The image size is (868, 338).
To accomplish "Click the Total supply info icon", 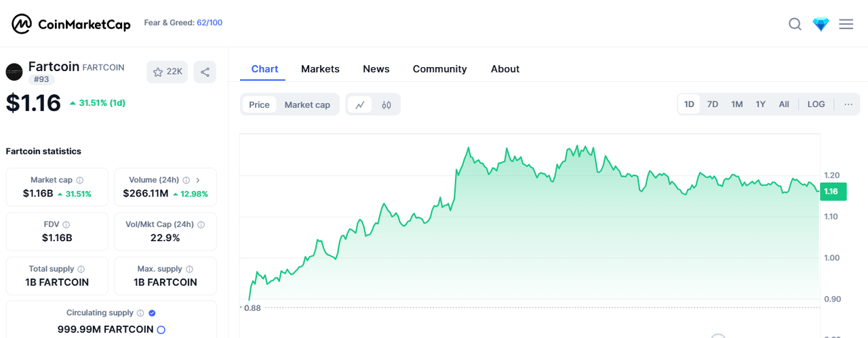I will point(81,269).
